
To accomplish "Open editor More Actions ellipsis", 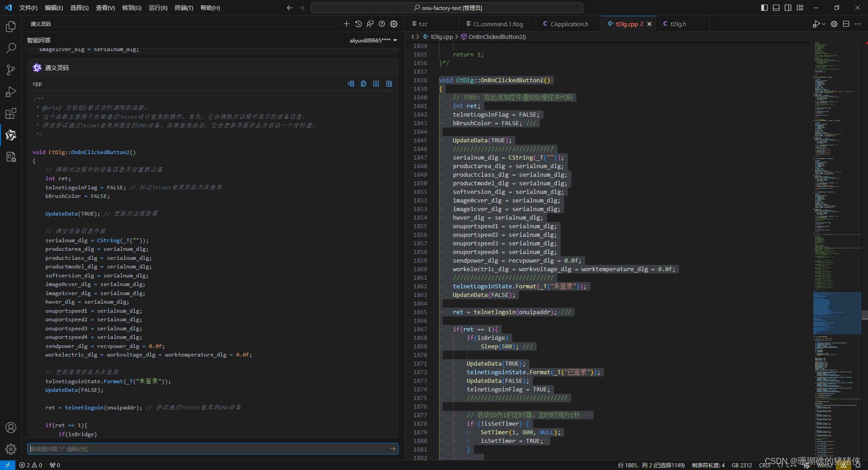I will tap(858, 24).
